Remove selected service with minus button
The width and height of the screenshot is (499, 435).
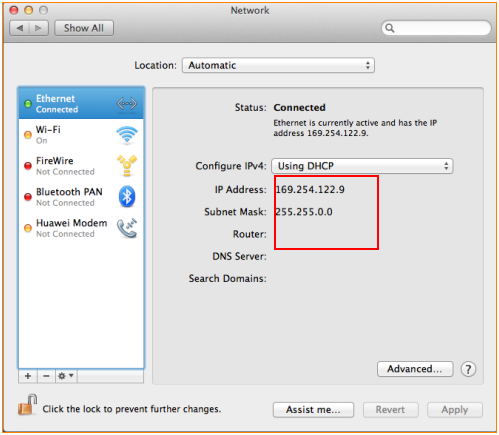[x=46, y=376]
